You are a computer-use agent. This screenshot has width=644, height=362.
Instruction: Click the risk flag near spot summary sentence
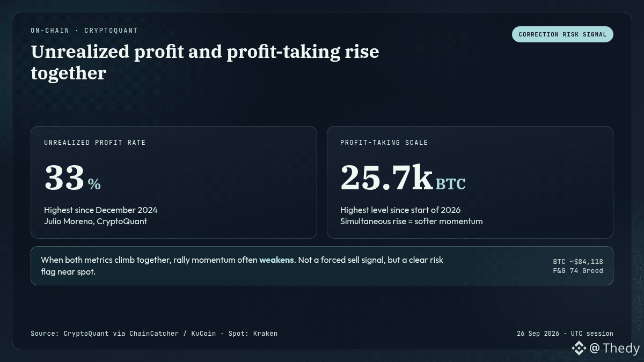pyautogui.click(x=242, y=266)
